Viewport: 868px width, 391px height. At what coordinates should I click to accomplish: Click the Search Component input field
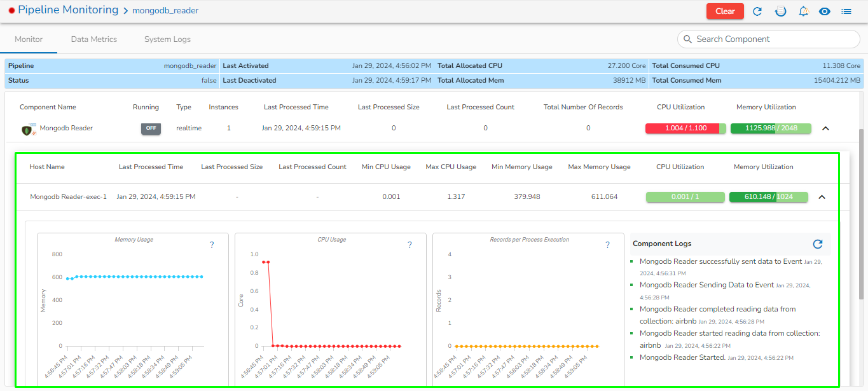pos(773,39)
